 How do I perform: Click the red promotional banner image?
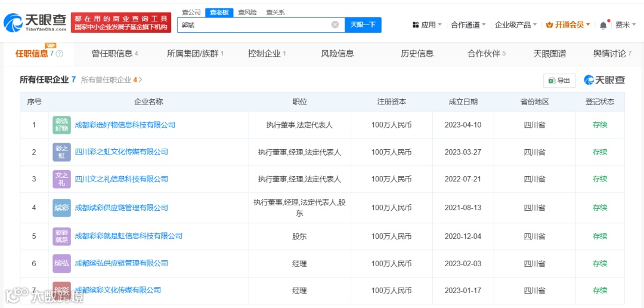[x=120, y=23]
